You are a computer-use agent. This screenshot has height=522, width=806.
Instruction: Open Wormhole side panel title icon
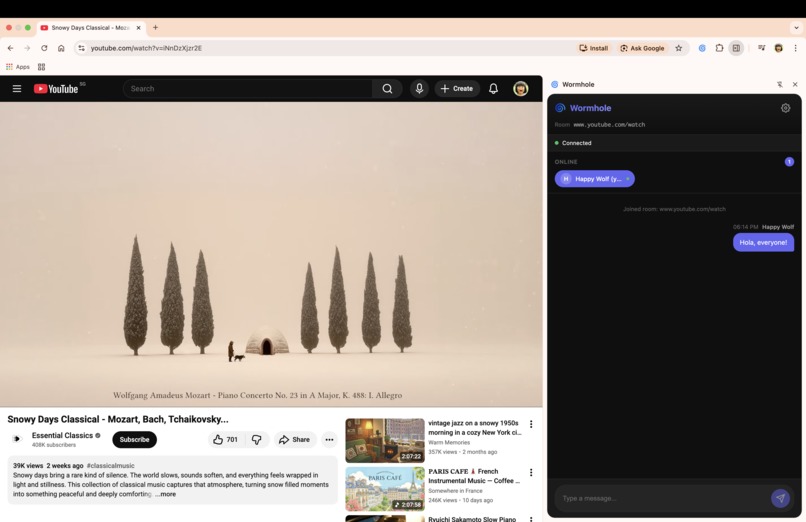click(x=555, y=84)
